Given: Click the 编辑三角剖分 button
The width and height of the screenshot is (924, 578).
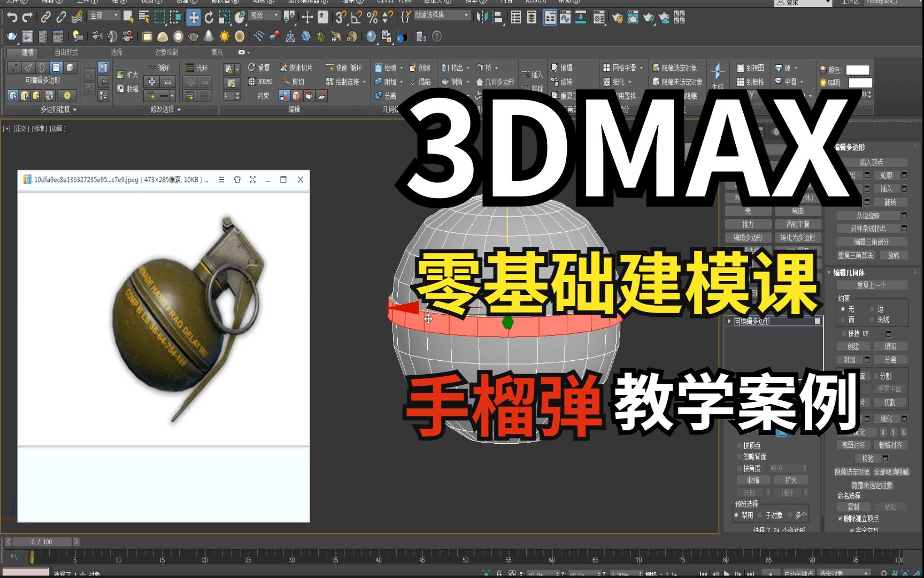Looking at the screenshot, I should 871,242.
